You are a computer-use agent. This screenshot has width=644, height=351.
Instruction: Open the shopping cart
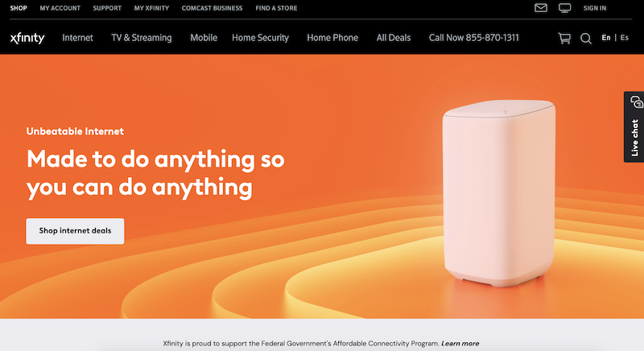564,38
